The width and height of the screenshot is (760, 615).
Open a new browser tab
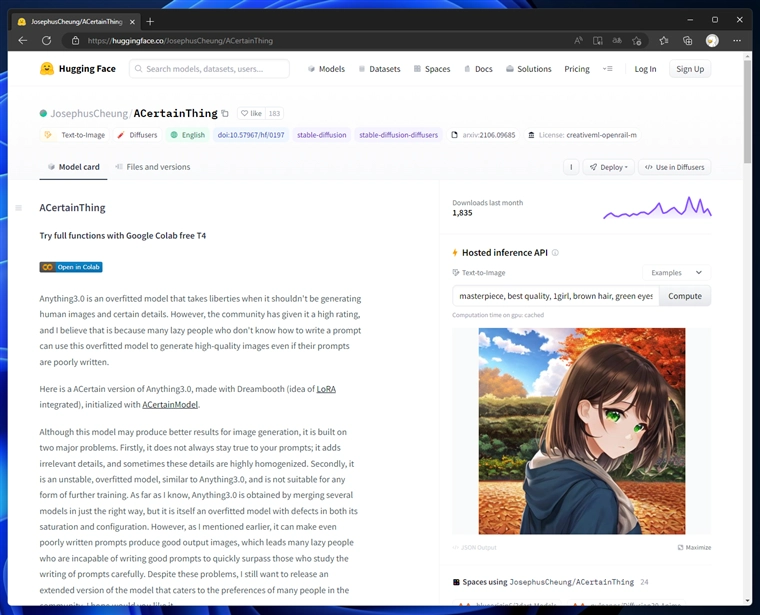[x=150, y=21]
